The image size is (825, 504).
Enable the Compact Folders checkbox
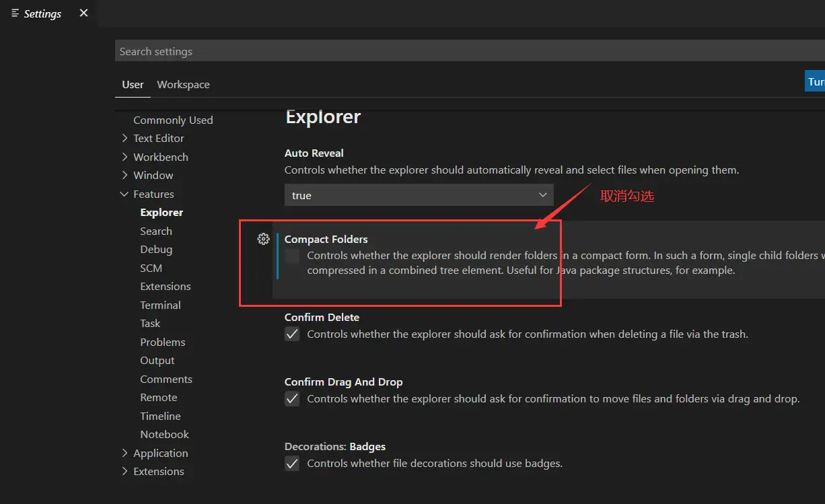[292, 256]
